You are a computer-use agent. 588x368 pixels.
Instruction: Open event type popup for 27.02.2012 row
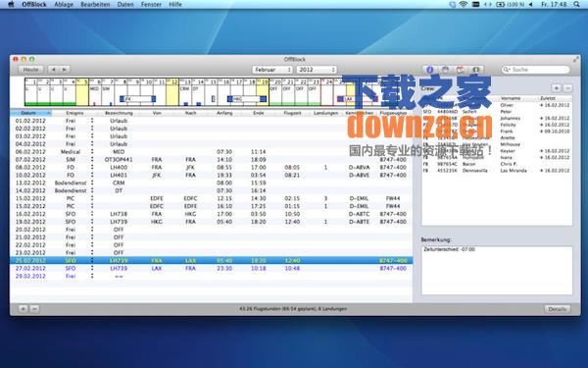92,268
